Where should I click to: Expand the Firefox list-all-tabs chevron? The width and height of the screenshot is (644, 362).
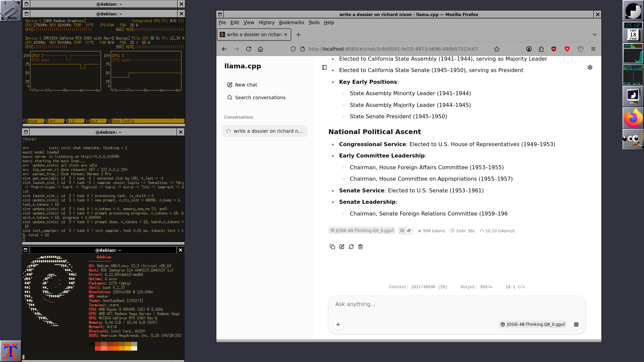[x=594, y=35]
